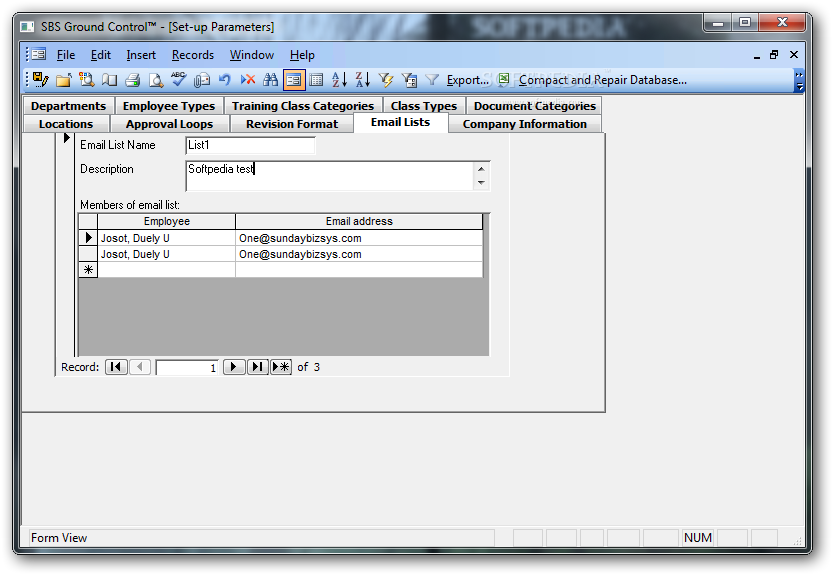The width and height of the screenshot is (833, 575).
Task: Click the form control icon left of File
Action: coord(39,54)
